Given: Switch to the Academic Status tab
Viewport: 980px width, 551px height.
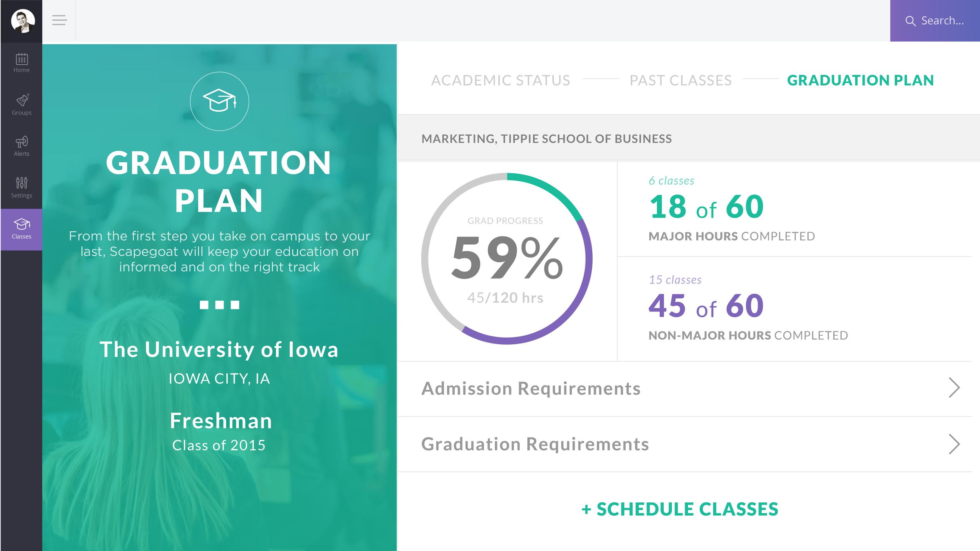Looking at the screenshot, I should [501, 80].
